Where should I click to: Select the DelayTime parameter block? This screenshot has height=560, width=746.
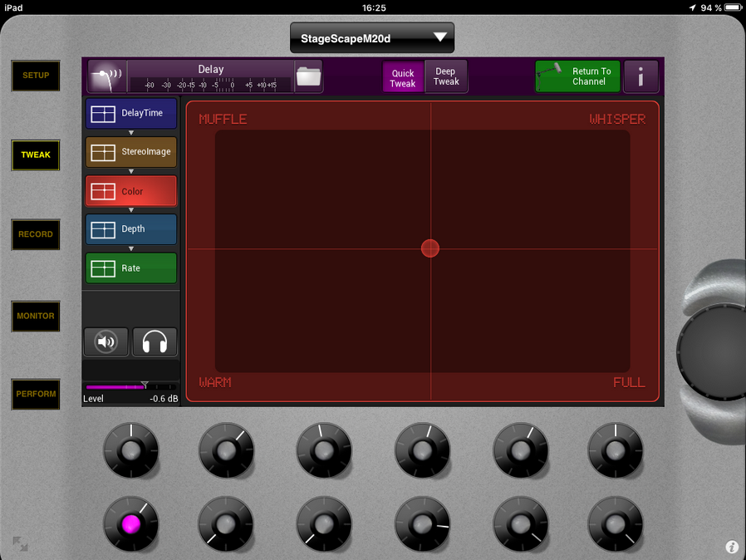[x=131, y=113]
